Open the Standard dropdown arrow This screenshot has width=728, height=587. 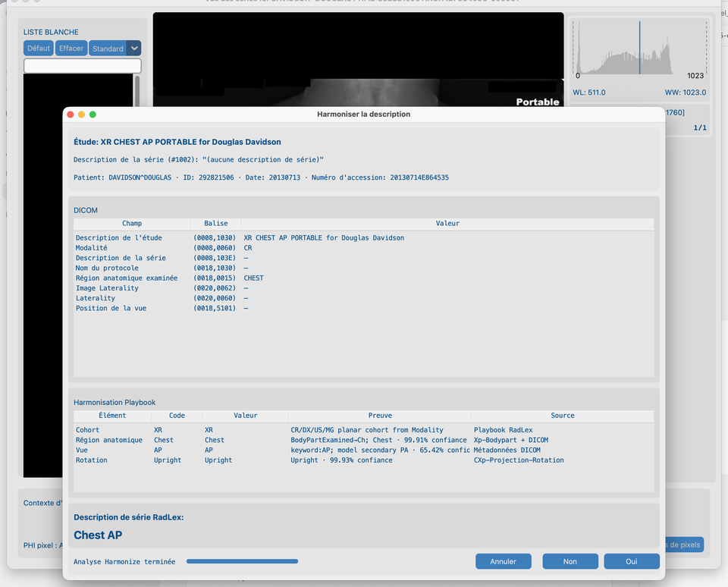(x=134, y=49)
